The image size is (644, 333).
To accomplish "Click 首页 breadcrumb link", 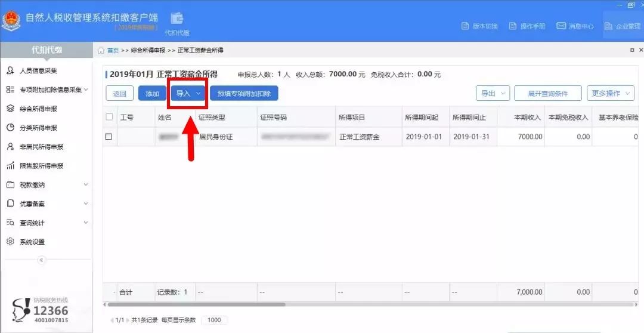I will [113, 50].
